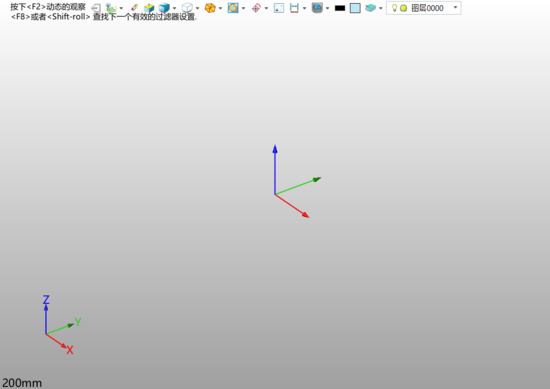The width and height of the screenshot is (550, 389).
Task: Click the blue Z axis of the triad
Action: click(x=275, y=169)
